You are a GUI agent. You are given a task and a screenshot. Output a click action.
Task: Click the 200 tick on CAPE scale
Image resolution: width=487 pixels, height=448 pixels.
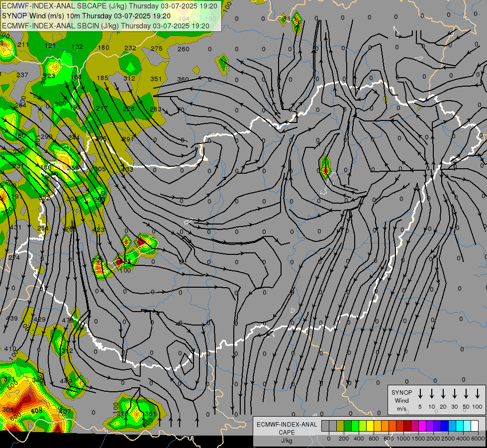pos(344,439)
